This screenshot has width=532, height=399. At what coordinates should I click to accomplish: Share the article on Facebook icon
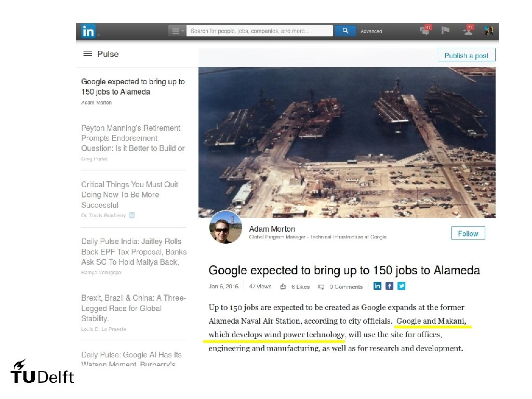point(389,286)
